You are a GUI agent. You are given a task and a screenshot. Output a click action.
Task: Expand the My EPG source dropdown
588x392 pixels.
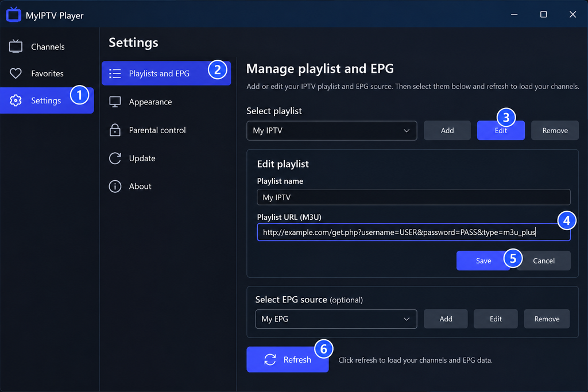[336, 319]
